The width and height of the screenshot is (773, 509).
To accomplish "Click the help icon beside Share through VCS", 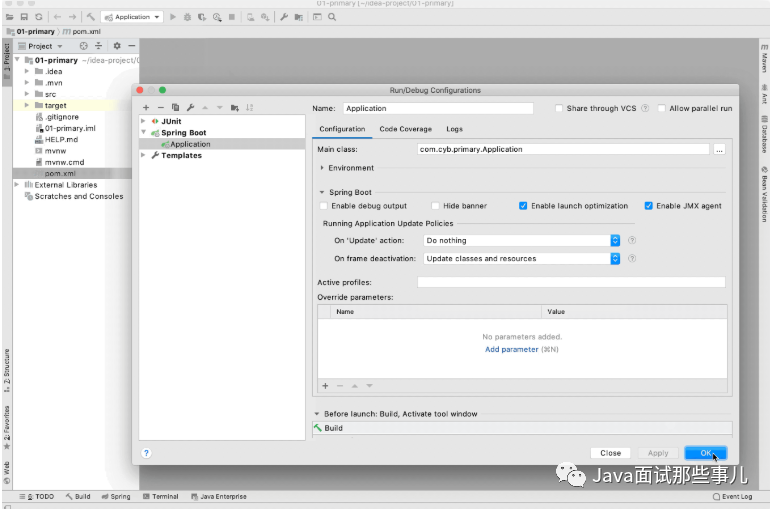I will tap(645, 108).
